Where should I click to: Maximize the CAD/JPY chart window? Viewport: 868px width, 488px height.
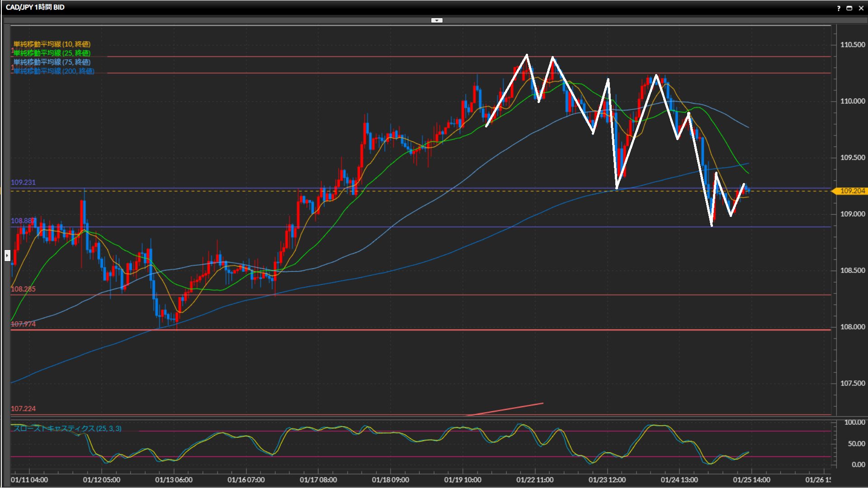[849, 8]
